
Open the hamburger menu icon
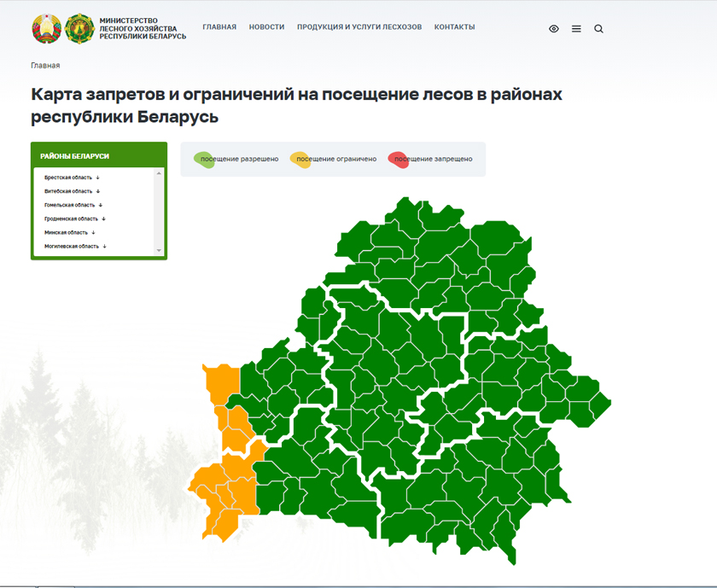pos(576,29)
